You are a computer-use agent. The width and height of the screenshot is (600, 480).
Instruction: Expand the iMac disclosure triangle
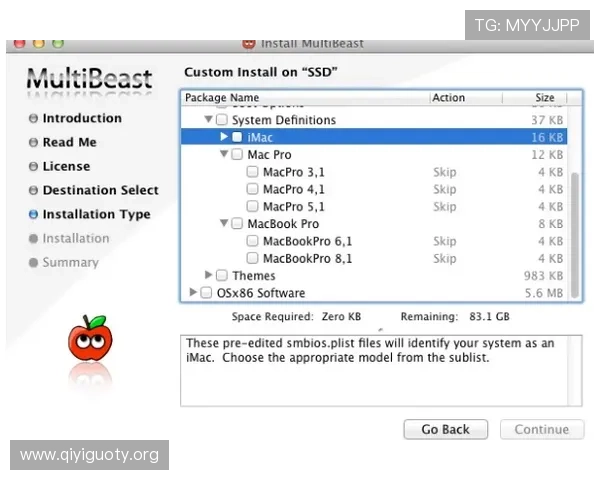[x=224, y=137]
